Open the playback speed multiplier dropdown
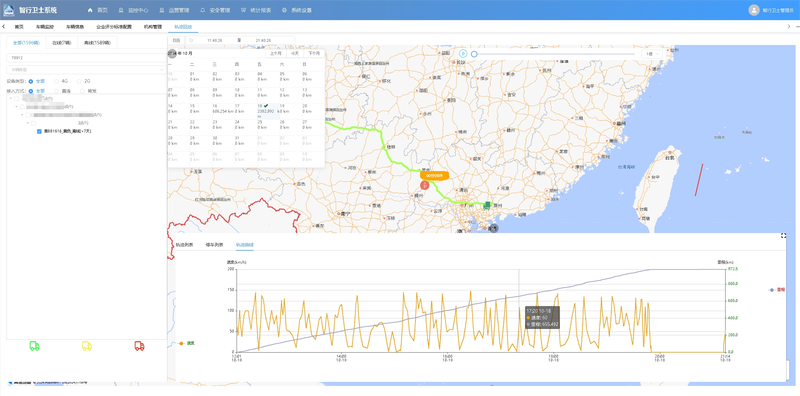Viewport: 800px width, 396px height. (x=653, y=54)
